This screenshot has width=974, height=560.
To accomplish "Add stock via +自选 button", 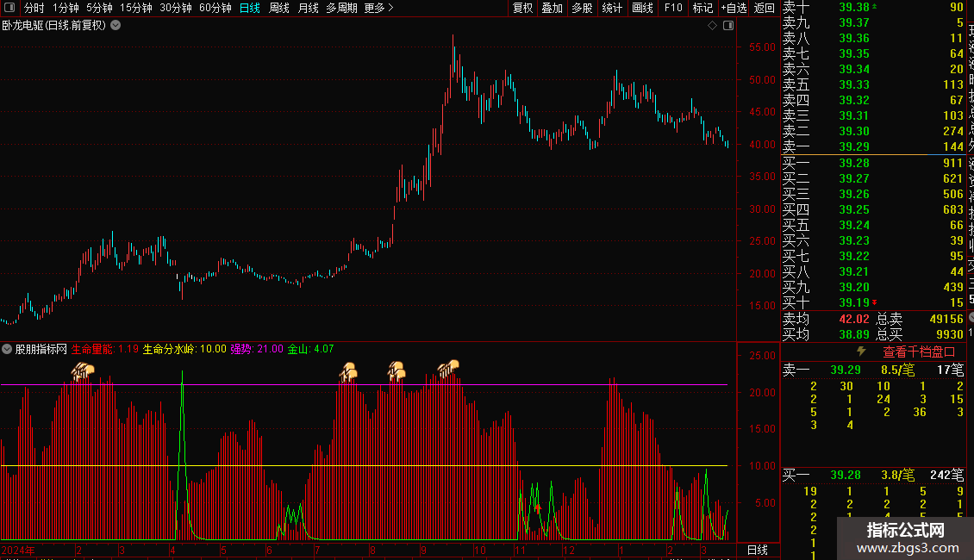I will point(734,8).
